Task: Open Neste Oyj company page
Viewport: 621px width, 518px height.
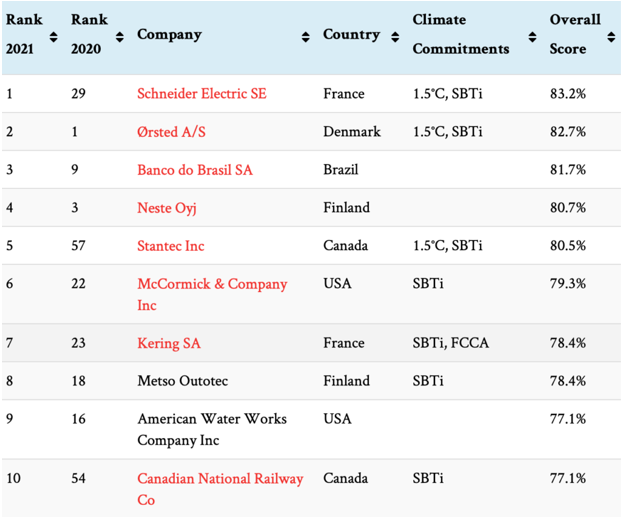Action: tap(167, 208)
